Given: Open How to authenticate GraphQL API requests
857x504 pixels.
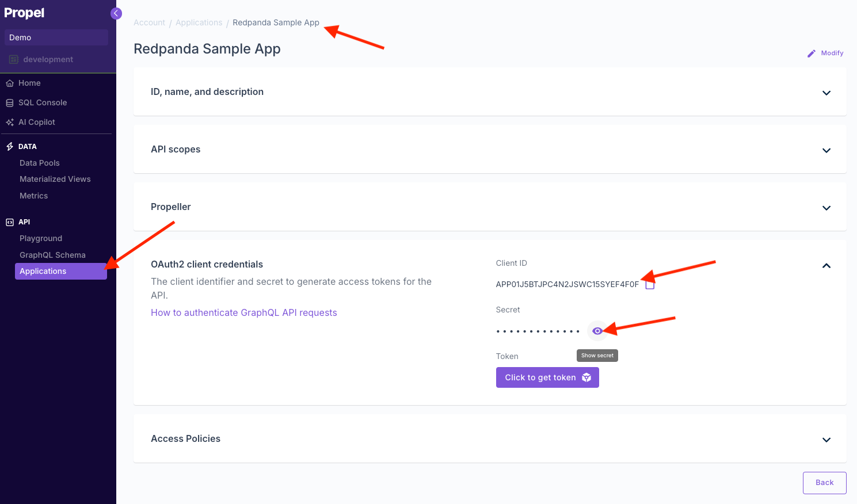Looking at the screenshot, I should [244, 312].
